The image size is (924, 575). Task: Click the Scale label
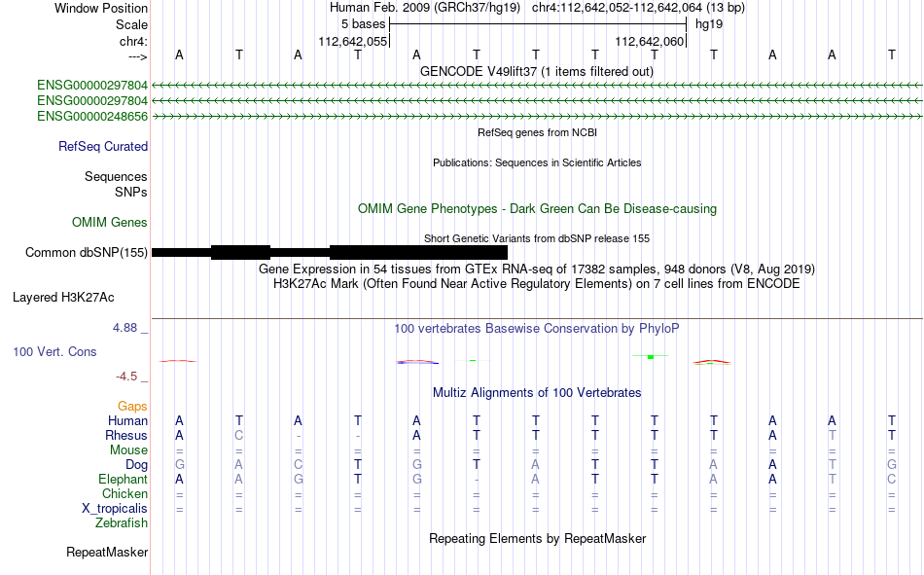tap(132, 24)
